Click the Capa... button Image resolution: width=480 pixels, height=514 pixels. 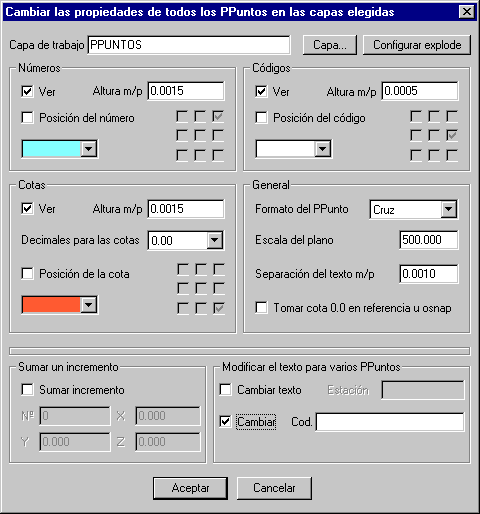pyautogui.click(x=330, y=45)
